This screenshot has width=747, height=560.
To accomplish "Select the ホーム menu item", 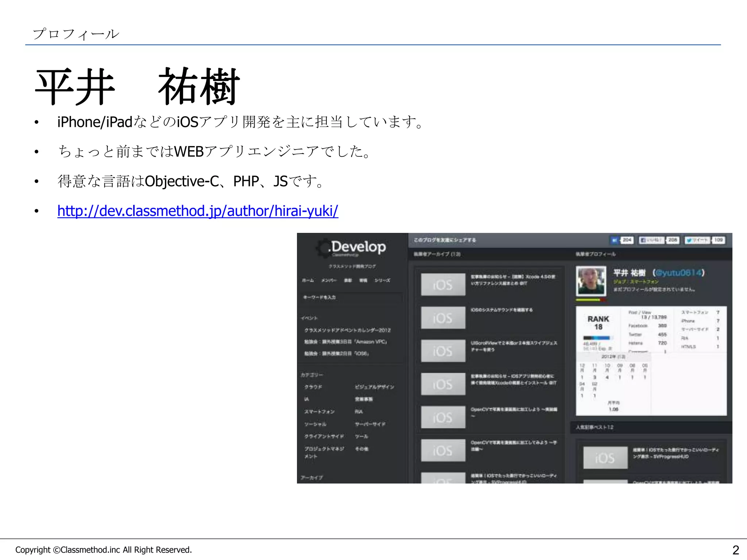I will point(308,280).
